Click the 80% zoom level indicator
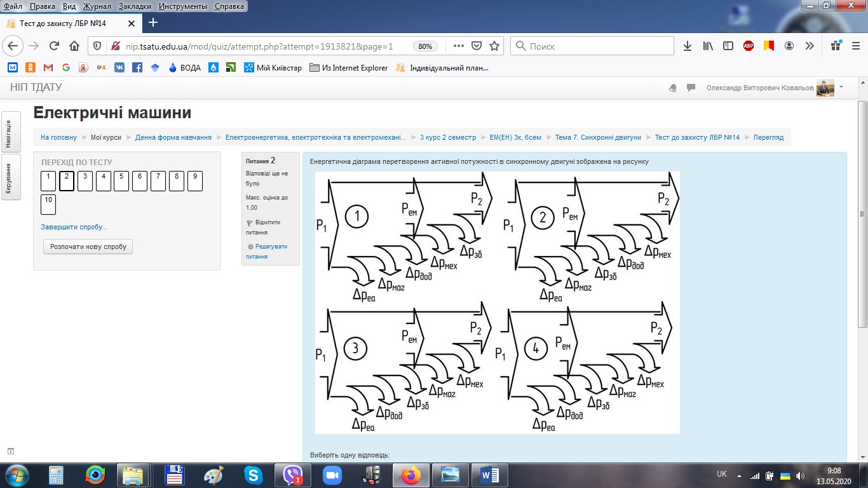868x488 pixels. (425, 46)
